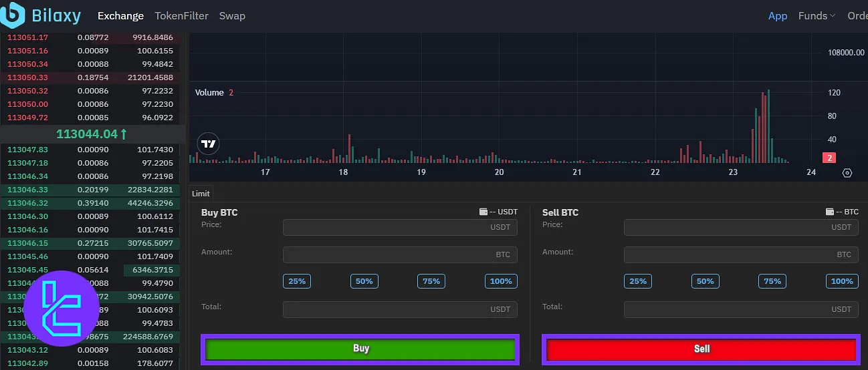Click wallet icon next to BTC balance

[x=830, y=212]
